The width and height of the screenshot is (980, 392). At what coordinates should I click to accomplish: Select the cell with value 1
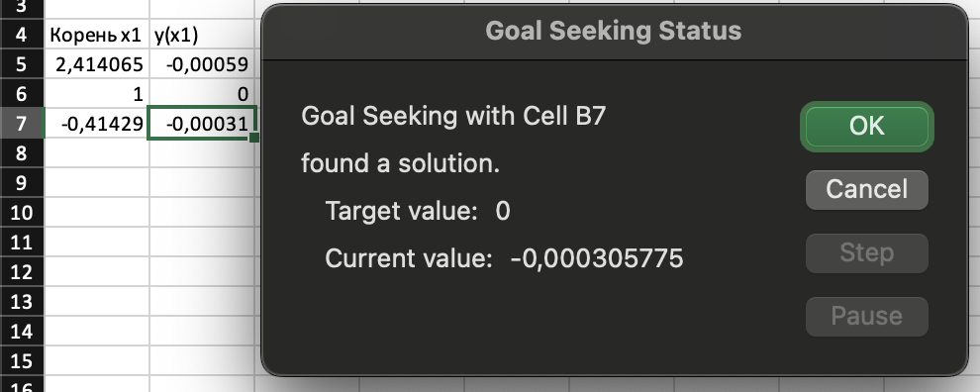97,94
